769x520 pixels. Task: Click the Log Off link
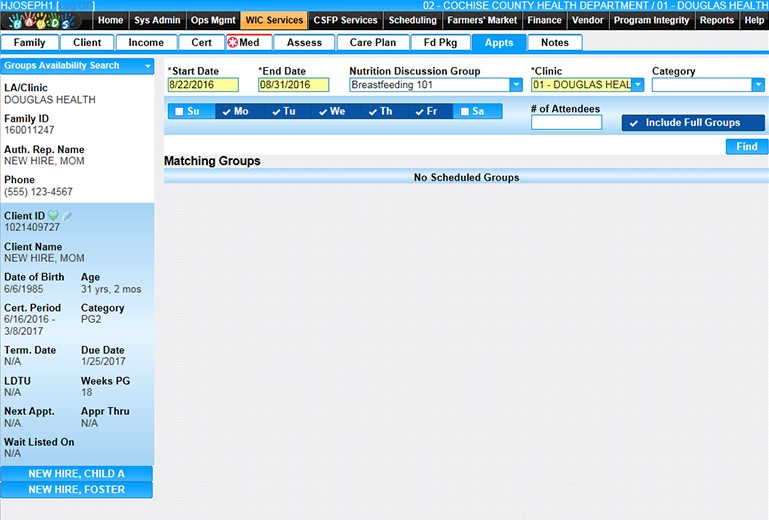coord(77,6)
